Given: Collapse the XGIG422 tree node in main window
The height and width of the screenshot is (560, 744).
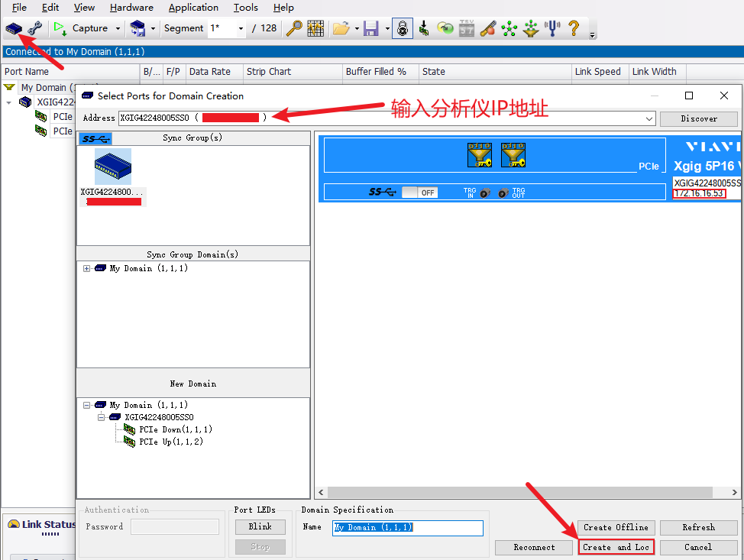Looking at the screenshot, I should (x=9, y=102).
